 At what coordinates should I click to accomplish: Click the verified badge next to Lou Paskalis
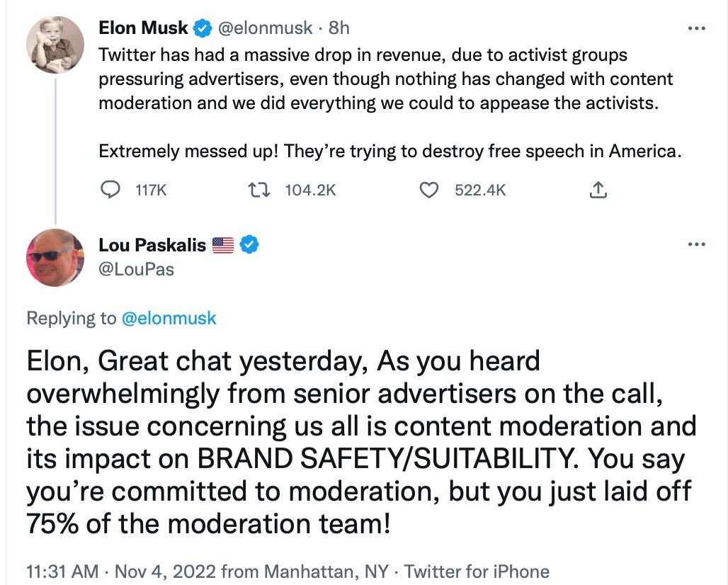point(249,245)
